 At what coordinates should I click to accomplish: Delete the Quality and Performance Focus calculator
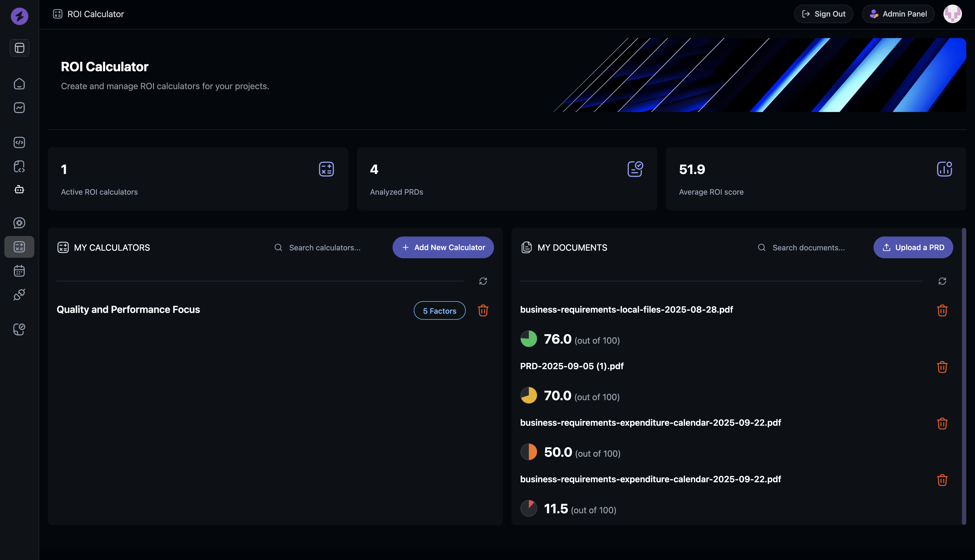(483, 310)
